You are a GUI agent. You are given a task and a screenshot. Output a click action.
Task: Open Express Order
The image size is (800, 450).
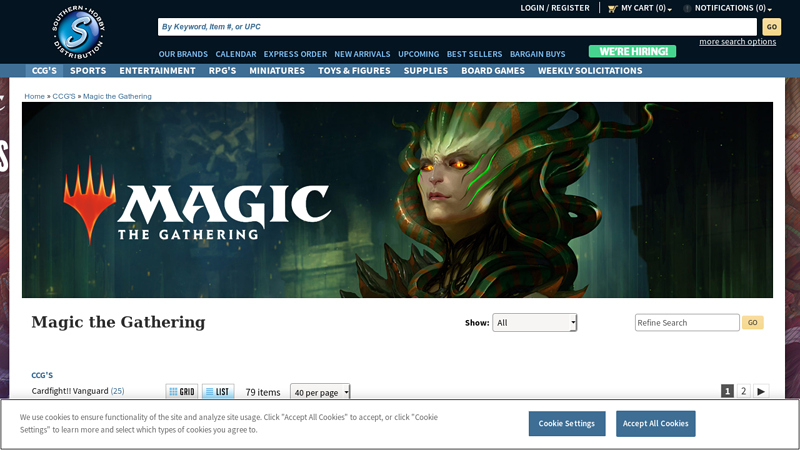point(295,54)
